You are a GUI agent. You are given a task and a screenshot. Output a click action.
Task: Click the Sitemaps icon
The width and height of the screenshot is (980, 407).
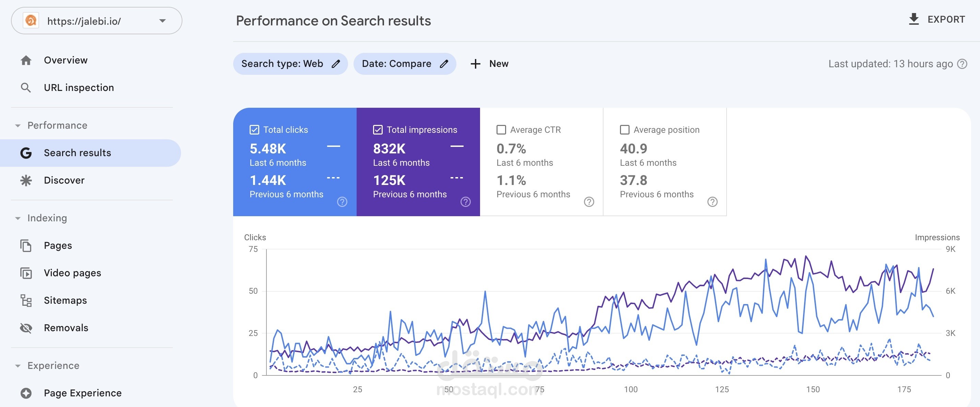pos(26,300)
